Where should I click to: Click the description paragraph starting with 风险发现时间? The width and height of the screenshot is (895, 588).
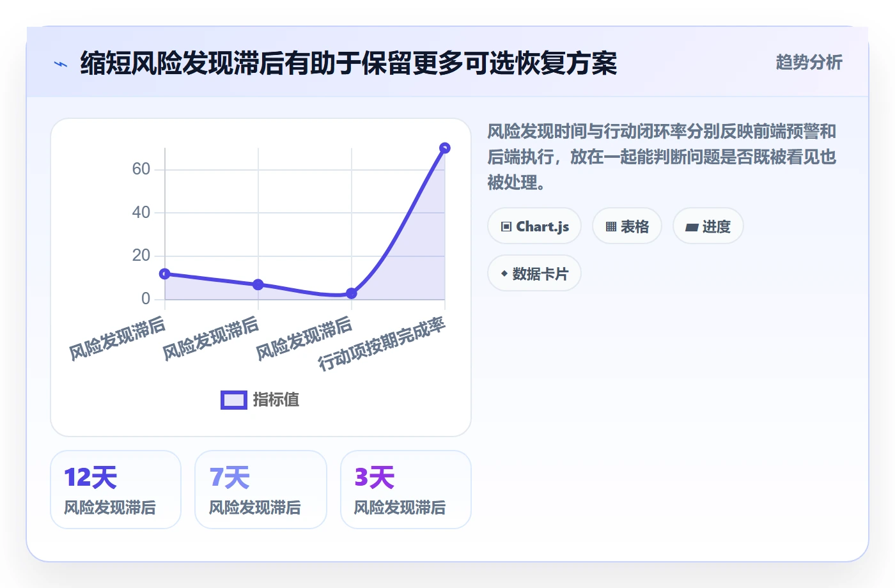[x=662, y=157]
